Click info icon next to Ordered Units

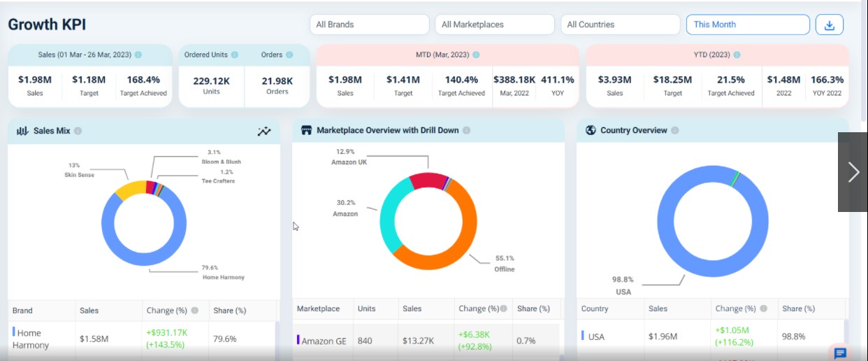(234, 55)
